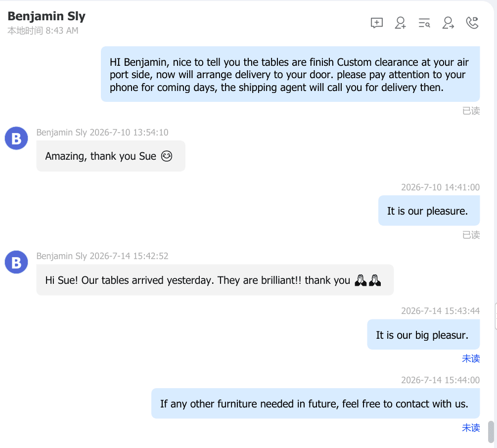This screenshot has height=448, width=497.
Task: Click the 已读 label under customs clearance message
Action: coord(471,111)
